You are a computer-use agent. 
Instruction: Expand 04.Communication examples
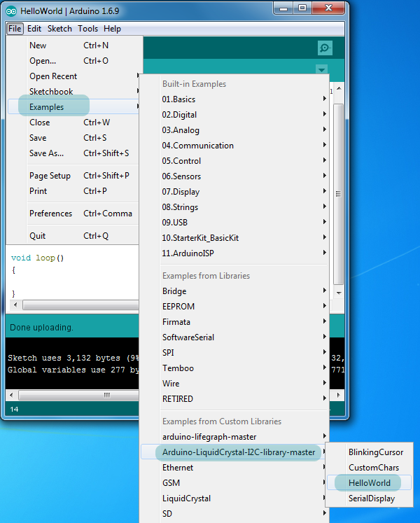pyautogui.click(x=234, y=146)
